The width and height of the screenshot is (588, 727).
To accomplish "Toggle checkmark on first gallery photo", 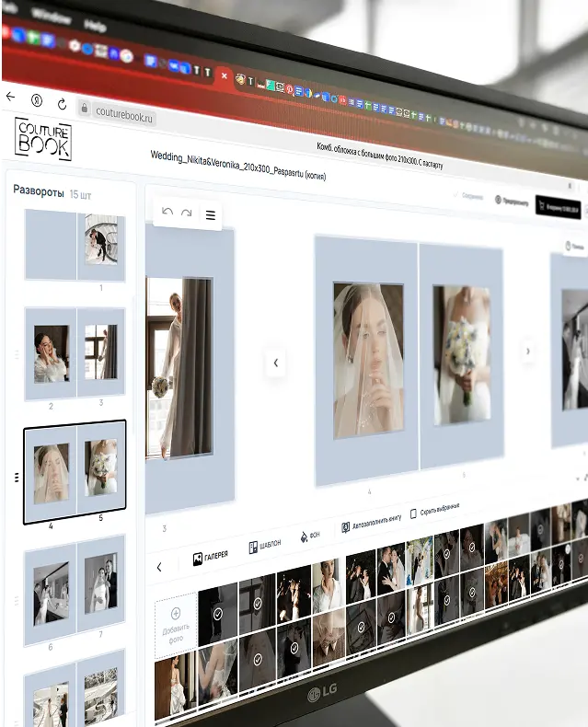I will 218,614.
